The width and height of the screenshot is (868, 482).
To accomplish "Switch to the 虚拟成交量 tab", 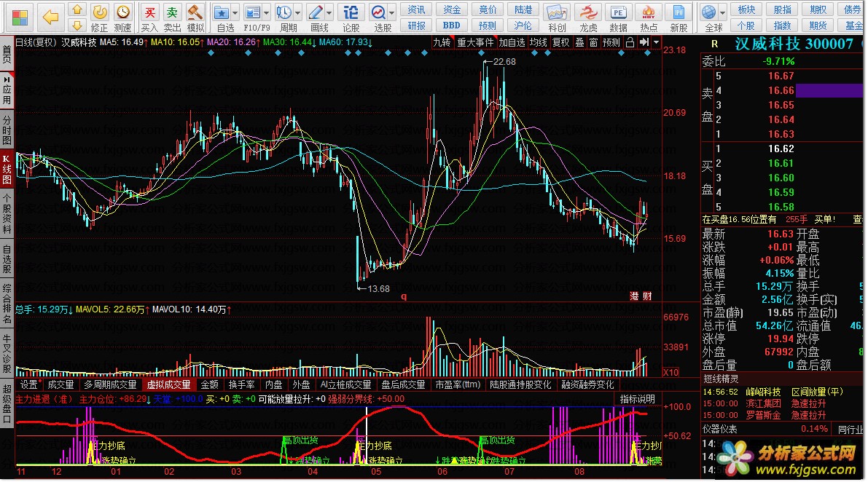I will 169,384.
